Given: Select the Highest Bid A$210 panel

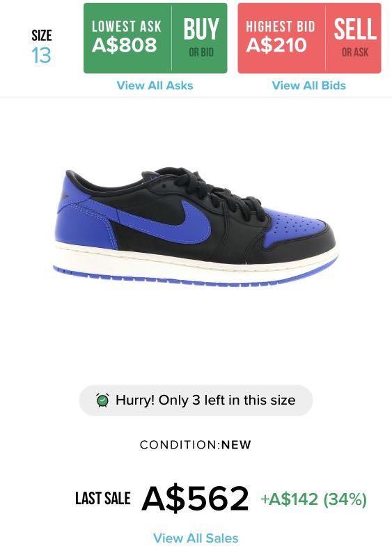Looking at the screenshot, I should pyautogui.click(x=281, y=38).
